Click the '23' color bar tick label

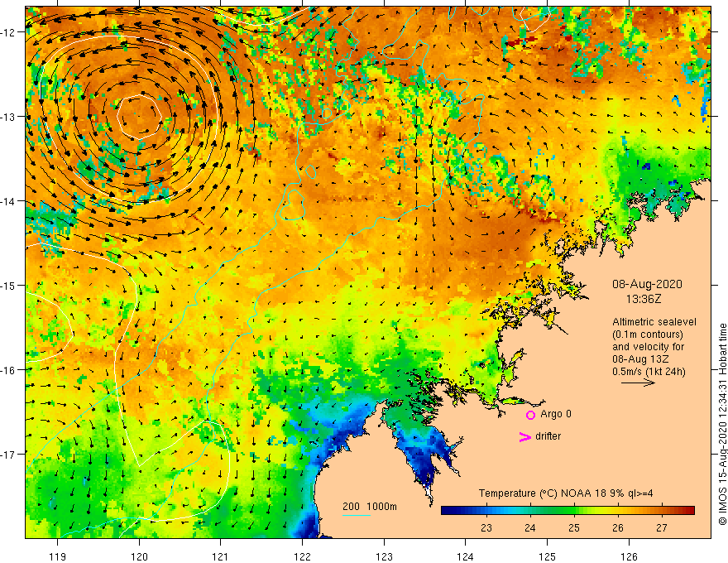click(x=486, y=528)
